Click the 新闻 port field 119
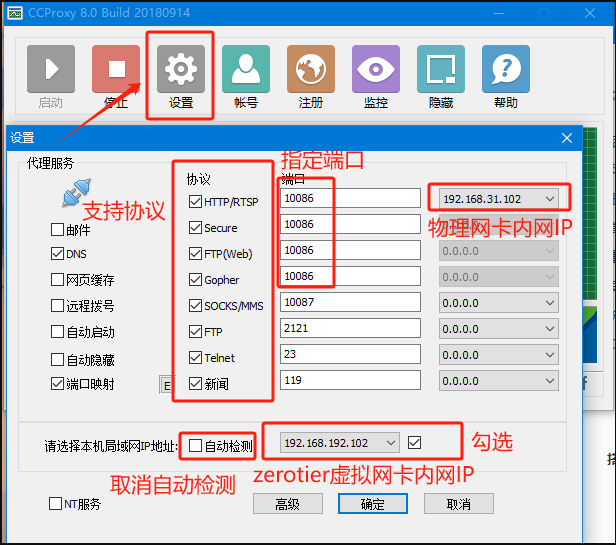 [x=350, y=380]
